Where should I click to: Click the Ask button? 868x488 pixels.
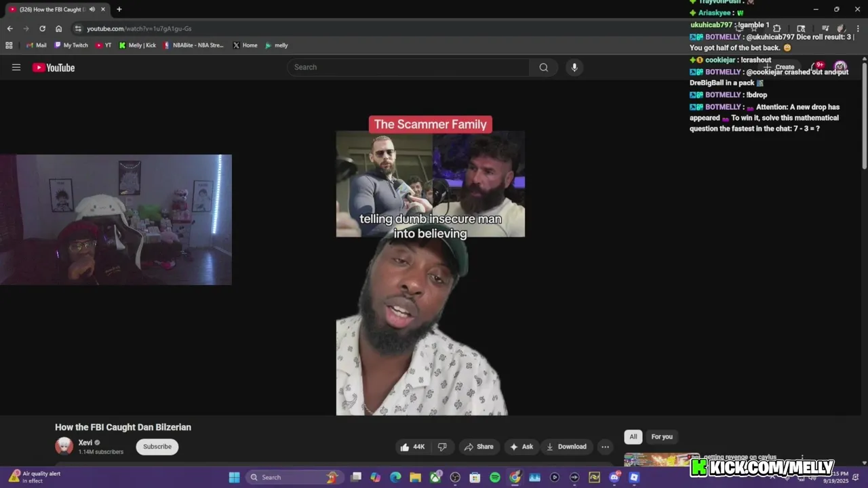[521, 447]
